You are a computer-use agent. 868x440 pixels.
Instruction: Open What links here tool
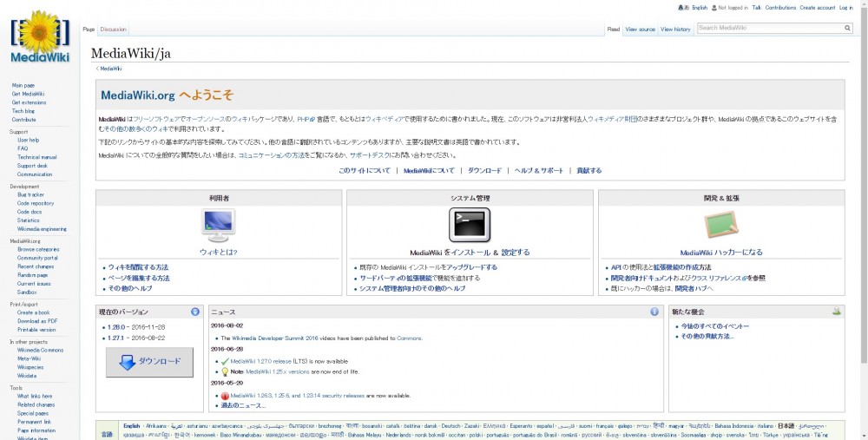[x=35, y=397]
